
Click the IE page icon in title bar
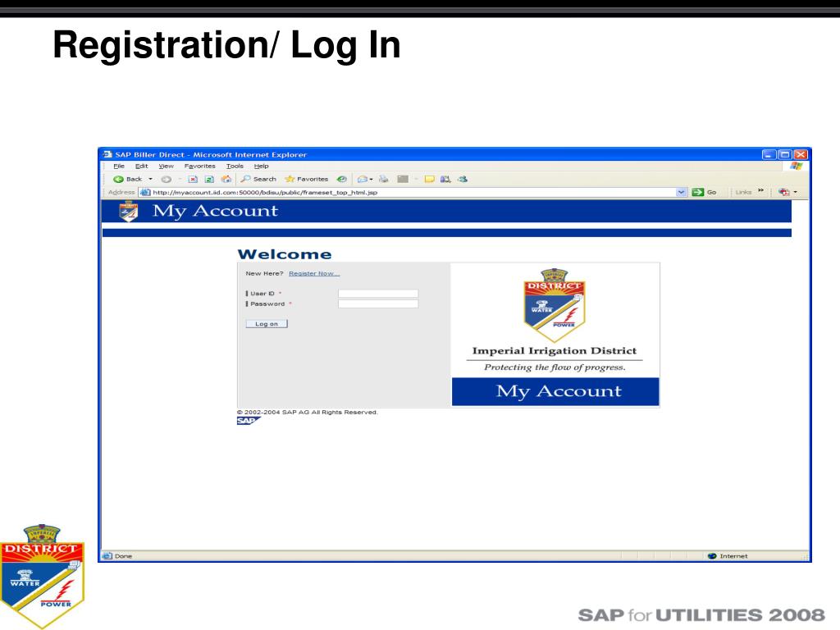pos(107,154)
